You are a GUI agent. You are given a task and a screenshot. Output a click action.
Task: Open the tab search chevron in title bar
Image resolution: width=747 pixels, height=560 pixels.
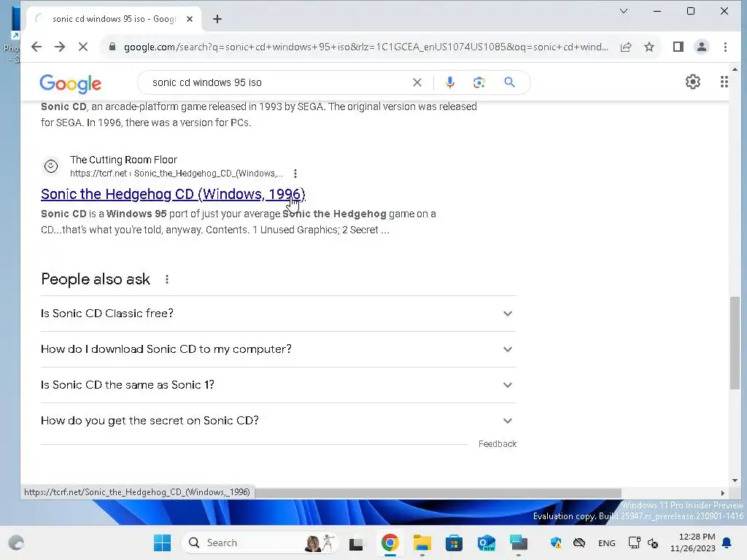tap(624, 11)
